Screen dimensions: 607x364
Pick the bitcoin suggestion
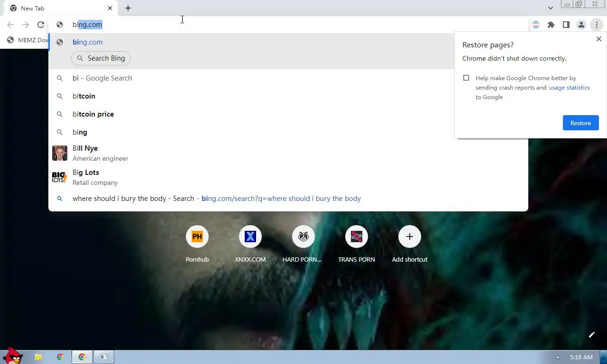[288, 96]
